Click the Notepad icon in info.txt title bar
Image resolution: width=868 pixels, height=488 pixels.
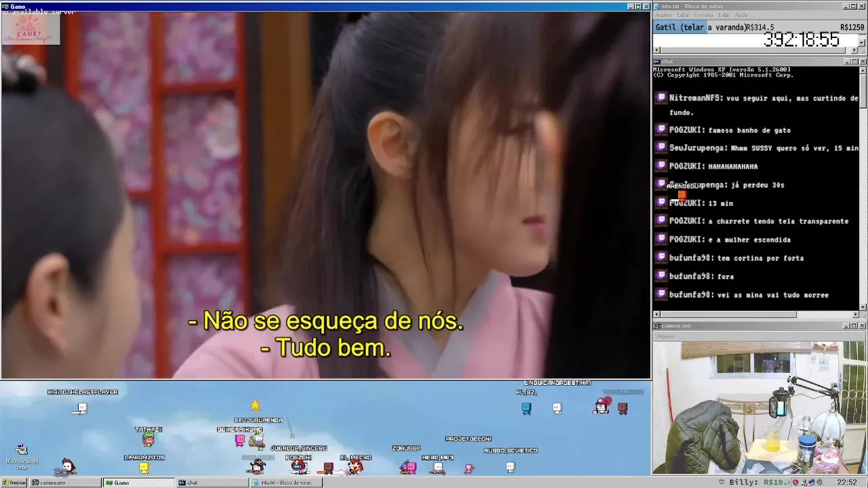click(657, 6)
